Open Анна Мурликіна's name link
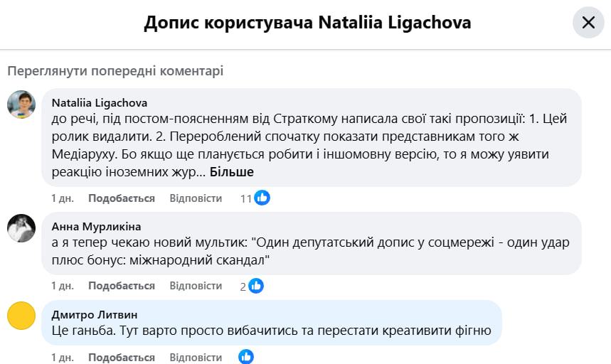 97,226
